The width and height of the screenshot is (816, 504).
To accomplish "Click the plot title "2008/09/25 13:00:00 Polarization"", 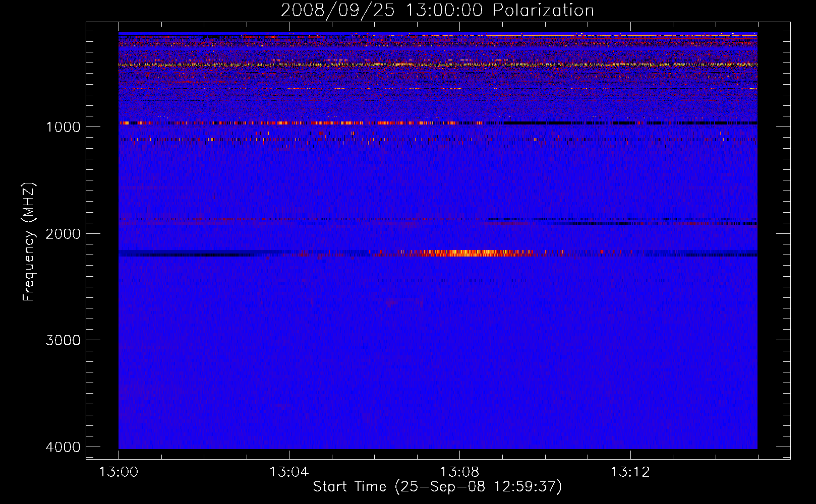I will coord(437,11).
